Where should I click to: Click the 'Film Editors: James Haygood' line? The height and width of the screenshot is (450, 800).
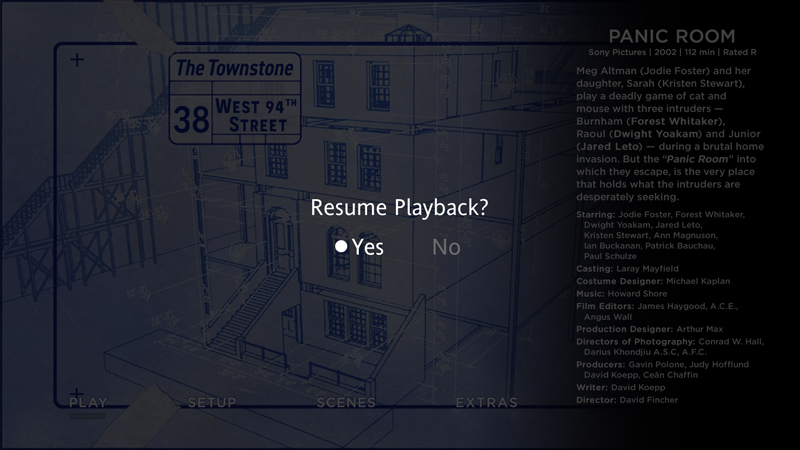(x=657, y=306)
